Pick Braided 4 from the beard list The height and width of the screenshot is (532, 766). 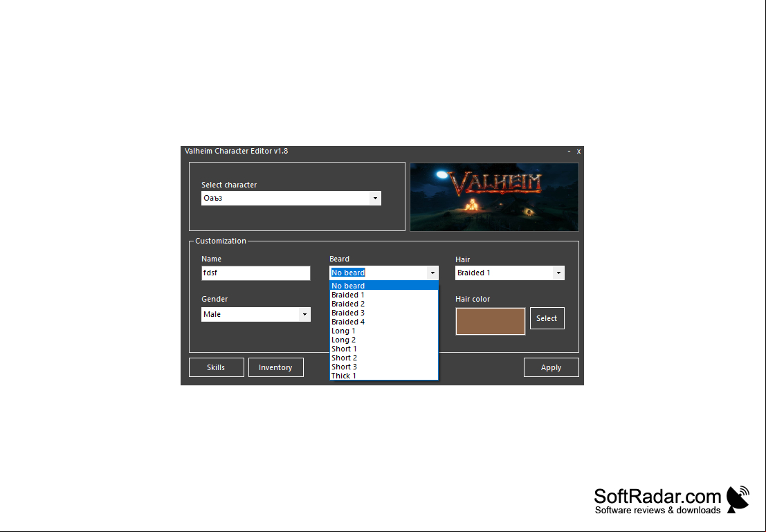click(384, 322)
